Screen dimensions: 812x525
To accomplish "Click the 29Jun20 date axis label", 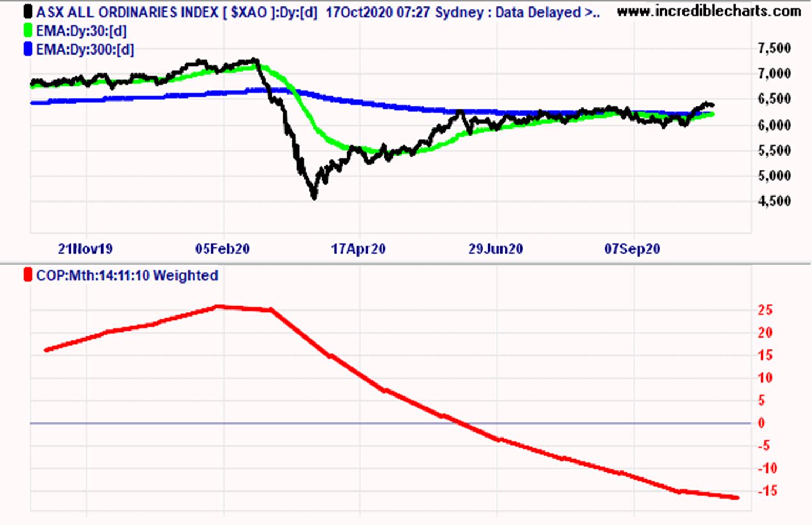I will (496, 249).
